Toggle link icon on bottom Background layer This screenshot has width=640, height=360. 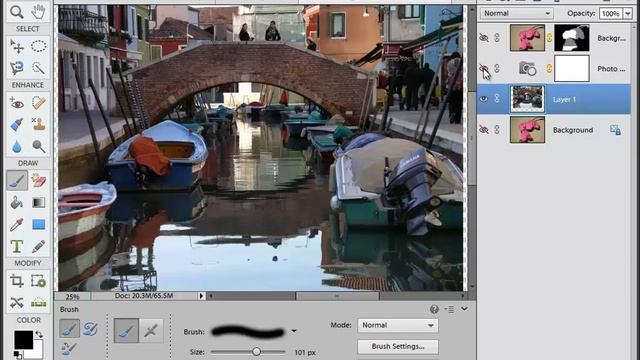pyautogui.click(x=497, y=130)
